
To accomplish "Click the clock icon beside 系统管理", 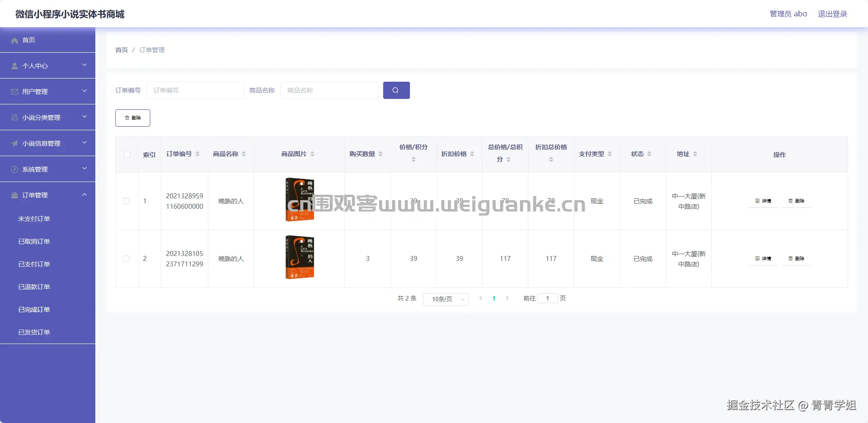I will 14,169.
